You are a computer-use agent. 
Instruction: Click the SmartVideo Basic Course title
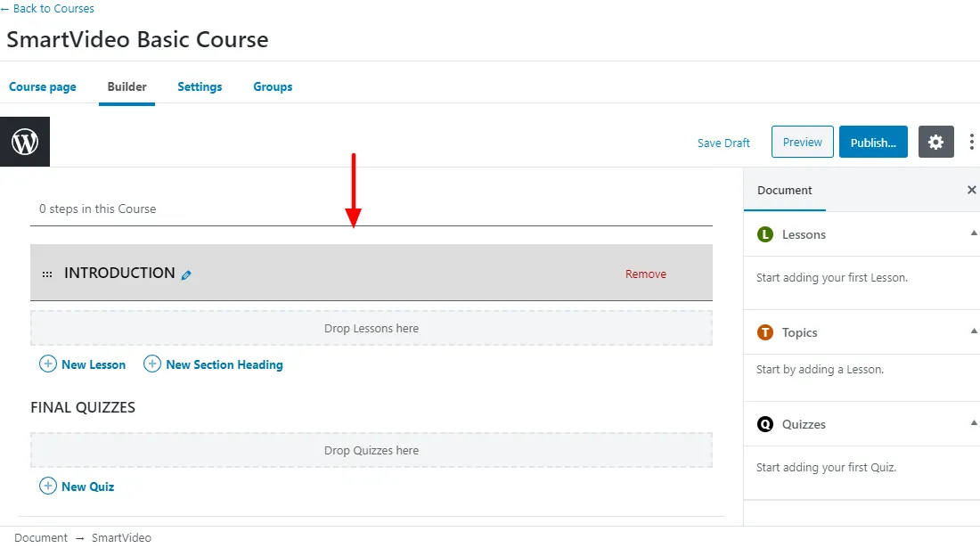click(x=137, y=39)
